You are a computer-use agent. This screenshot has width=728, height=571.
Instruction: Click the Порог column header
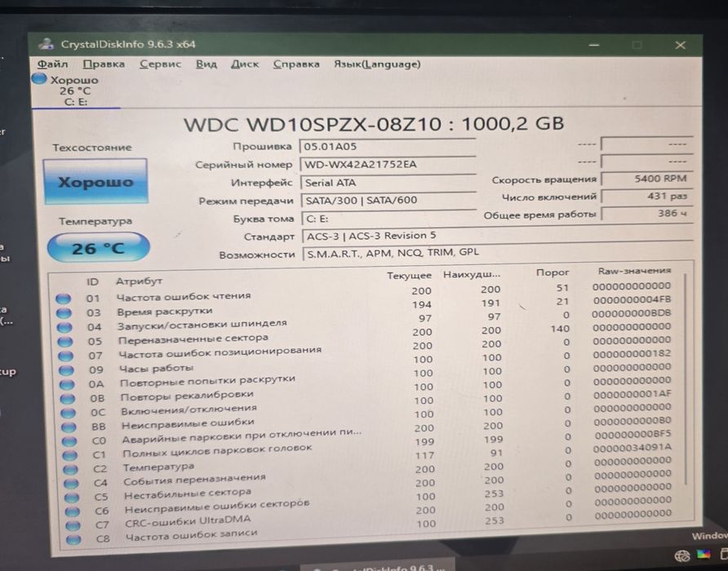pos(553,272)
